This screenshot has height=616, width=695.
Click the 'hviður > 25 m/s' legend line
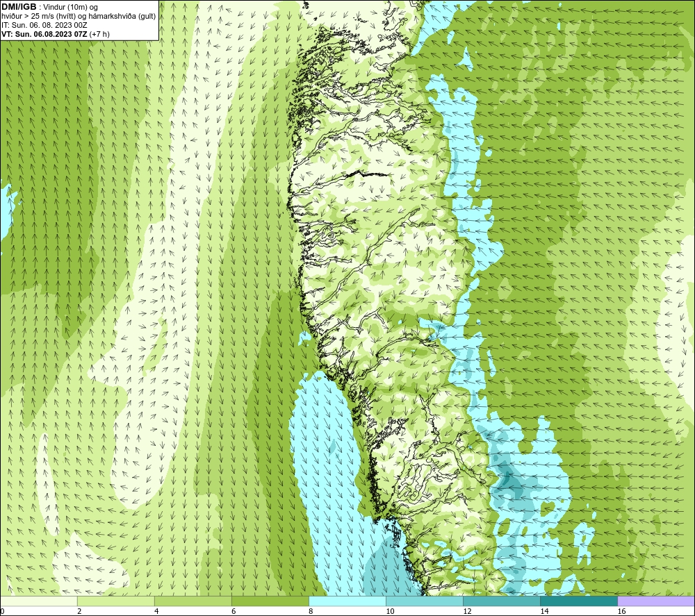(x=79, y=17)
